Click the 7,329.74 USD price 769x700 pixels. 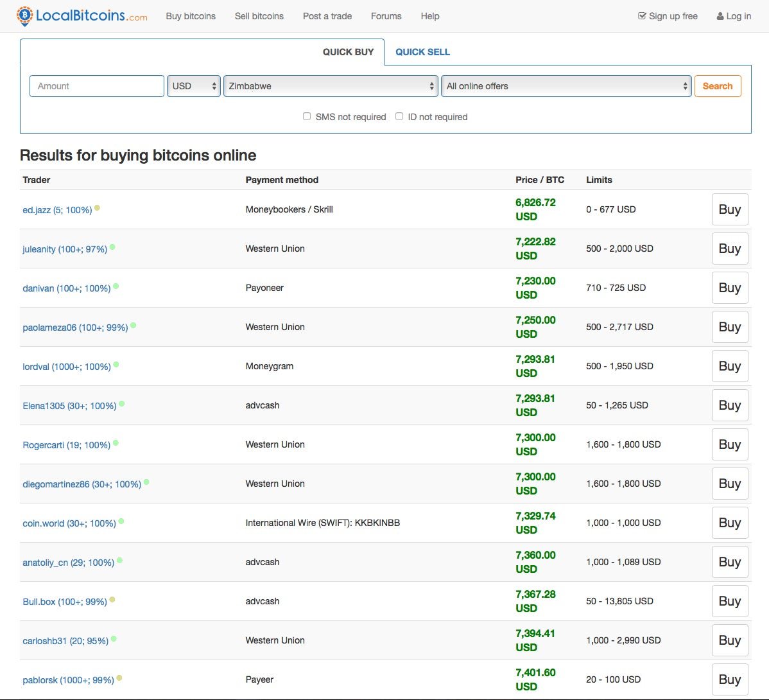[x=535, y=523]
